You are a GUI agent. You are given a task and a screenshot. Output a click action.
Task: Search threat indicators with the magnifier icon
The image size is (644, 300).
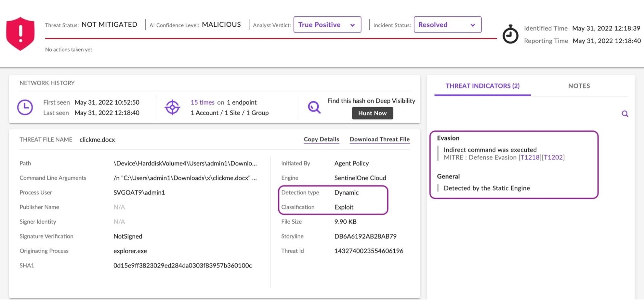pos(625,114)
